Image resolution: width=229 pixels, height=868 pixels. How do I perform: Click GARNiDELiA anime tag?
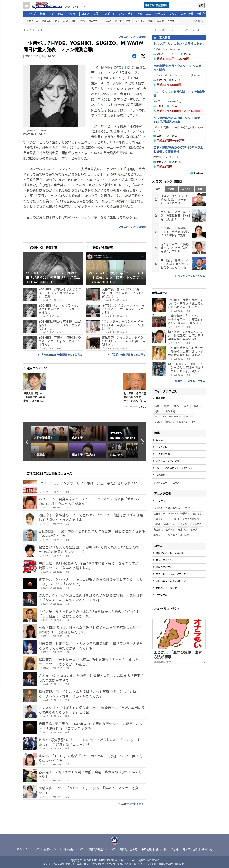tap(173, 508)
